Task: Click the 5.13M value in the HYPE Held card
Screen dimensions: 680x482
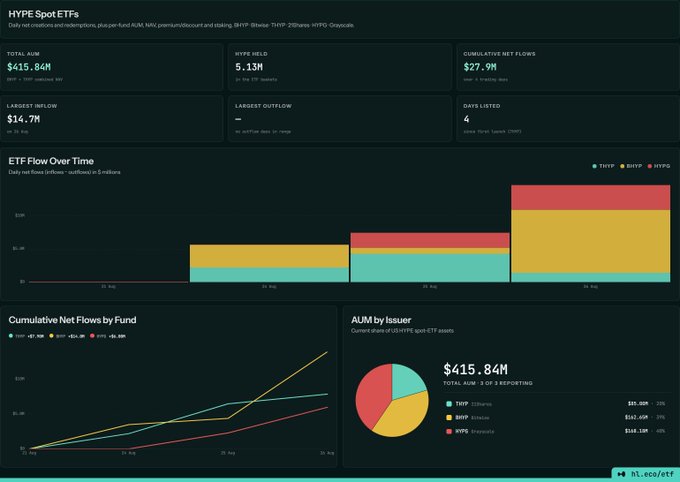Action: tap(249, 67)
